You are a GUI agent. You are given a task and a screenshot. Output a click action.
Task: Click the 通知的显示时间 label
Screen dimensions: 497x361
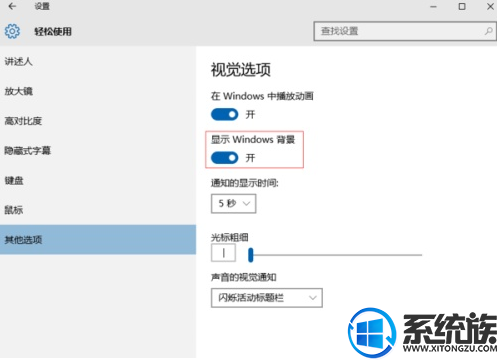point(245,183)
